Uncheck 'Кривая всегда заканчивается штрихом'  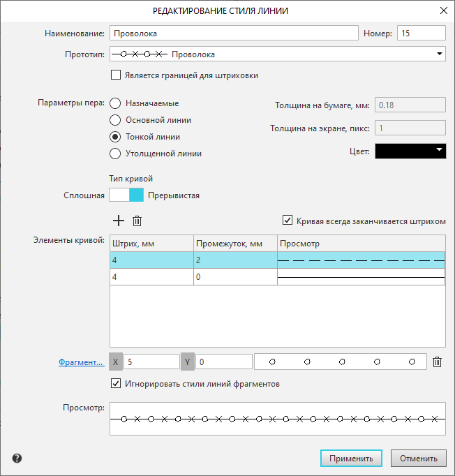pyautogui.click(x=288, y=221)
